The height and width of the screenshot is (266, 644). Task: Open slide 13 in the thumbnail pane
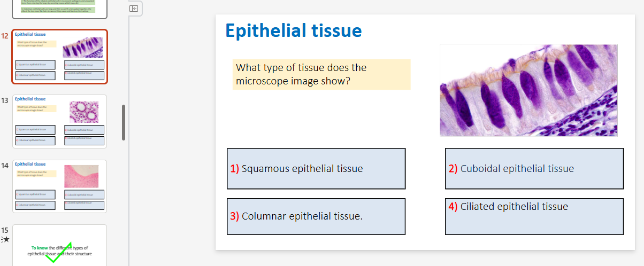tap(60, 121)
